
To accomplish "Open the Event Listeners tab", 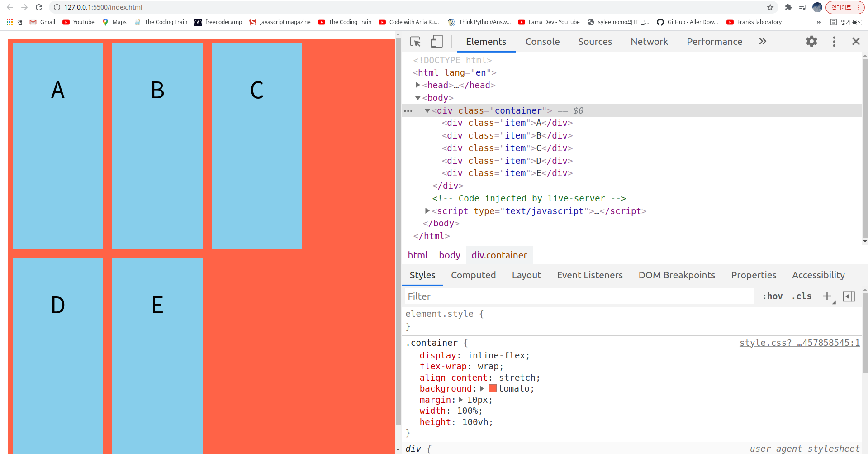I will click(590, 275).
